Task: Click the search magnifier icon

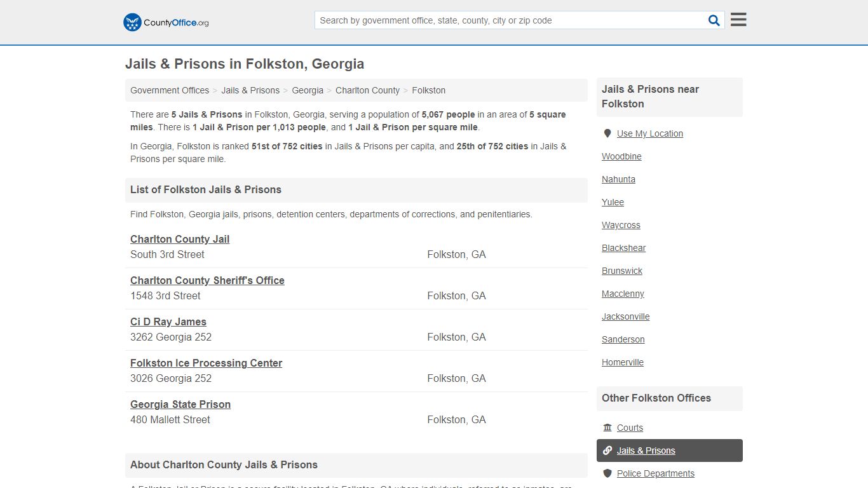Action: (714, 20)
